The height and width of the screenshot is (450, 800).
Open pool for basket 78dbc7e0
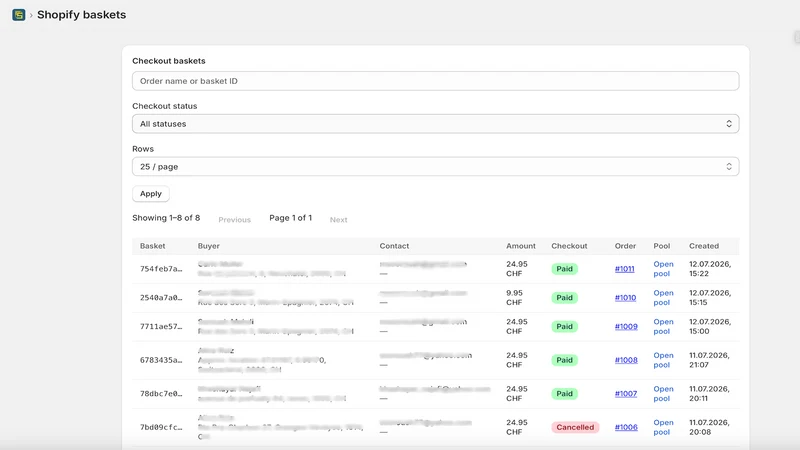click(x=663, y=394)
